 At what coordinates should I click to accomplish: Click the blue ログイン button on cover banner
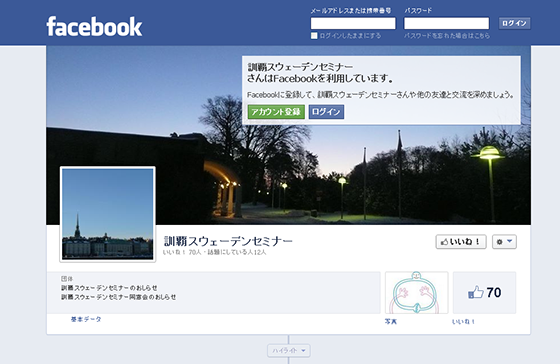click(326, 112)
